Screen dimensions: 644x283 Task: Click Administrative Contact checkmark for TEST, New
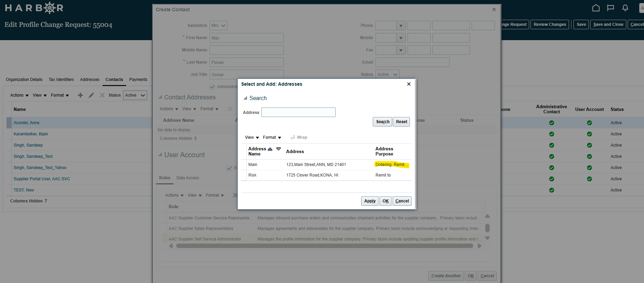click(x=552, y=190)
